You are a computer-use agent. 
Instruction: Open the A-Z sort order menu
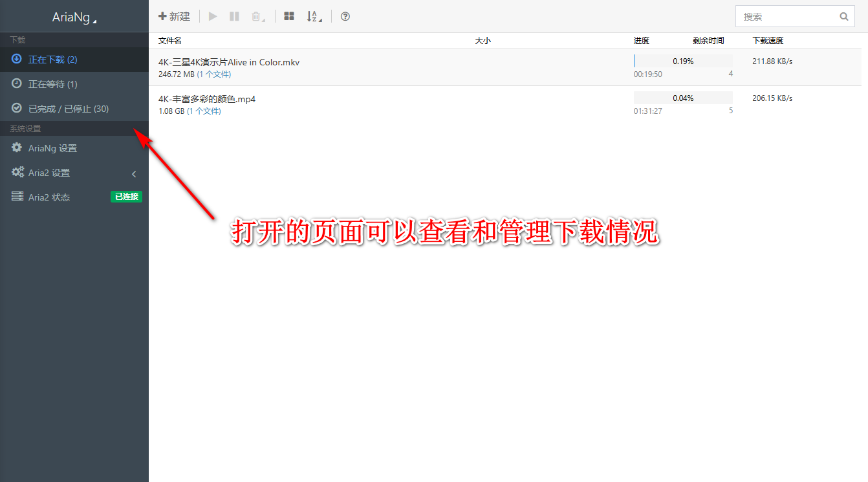(x=314, y=16)
